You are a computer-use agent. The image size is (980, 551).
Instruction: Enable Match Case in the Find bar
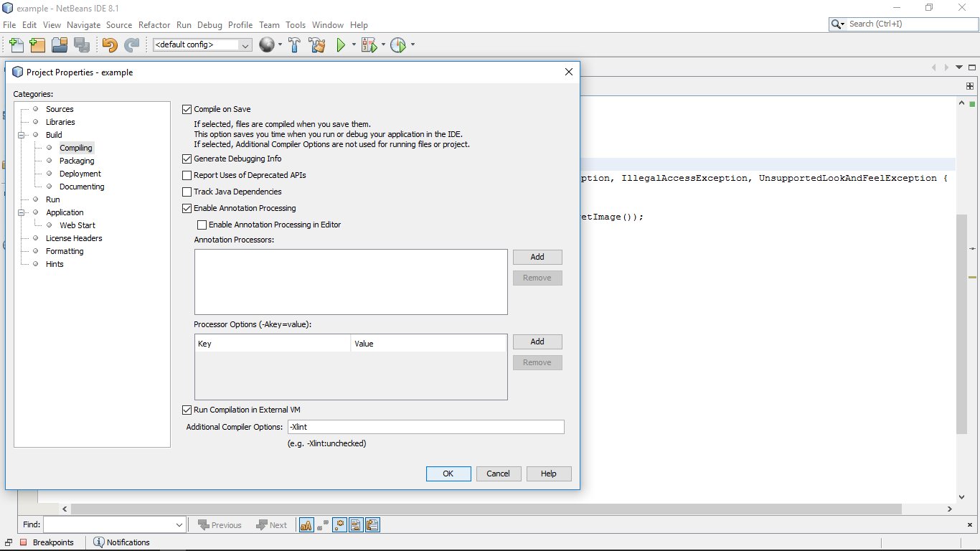[306, 524]
